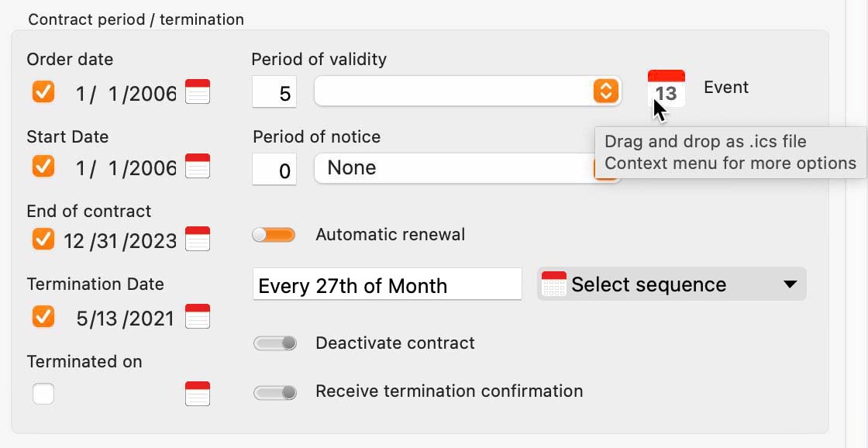Enable the Terminated on checkbox

point(43,394)
